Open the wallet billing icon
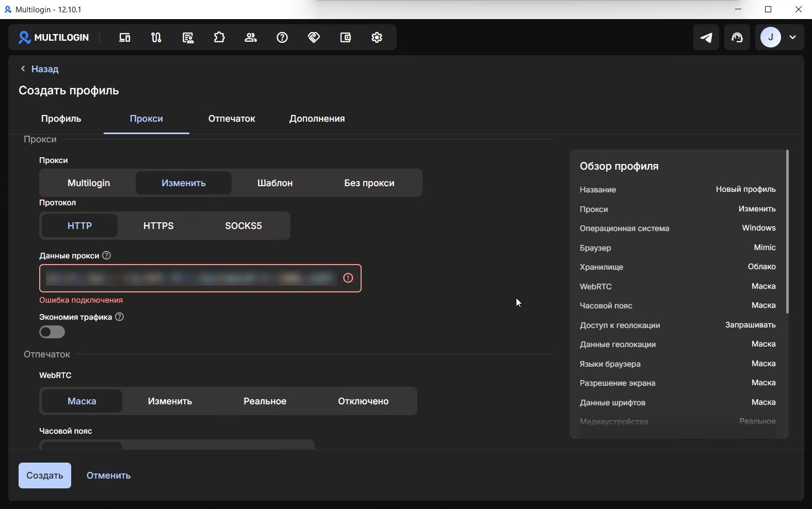812x509 pixels. [345, 37]
